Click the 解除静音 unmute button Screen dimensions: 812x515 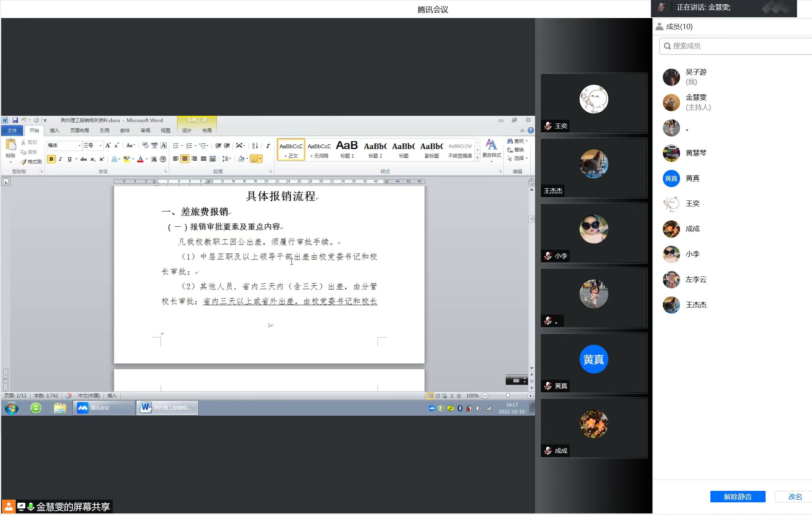(x=737, y=497)
